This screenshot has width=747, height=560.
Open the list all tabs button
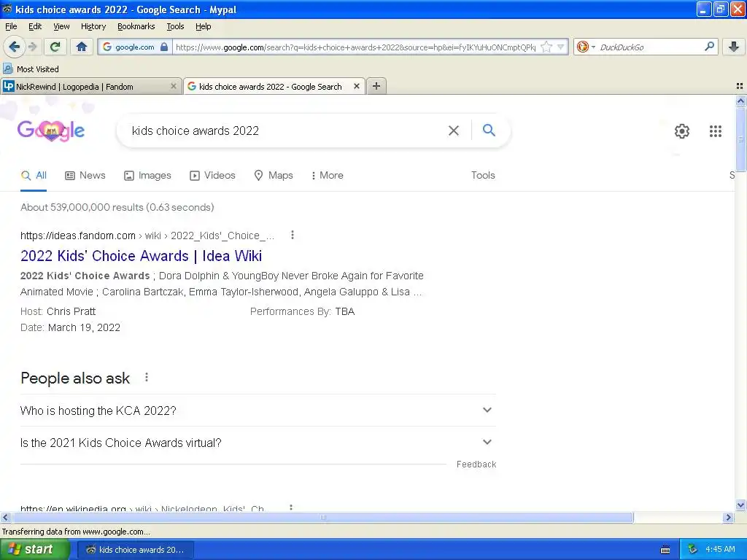click(740, 86)
